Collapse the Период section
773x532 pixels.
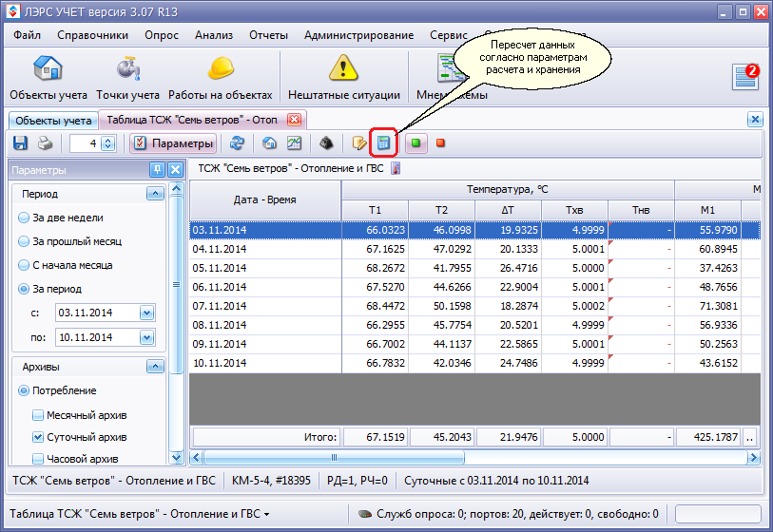155,194
